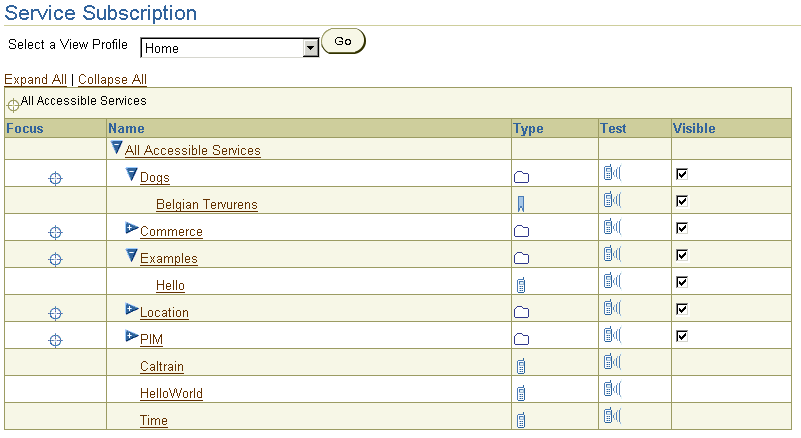Click the focus crosshair for PIM
Image resolution: width=801 pixels, height=438 pixels.
click(55, 340)
